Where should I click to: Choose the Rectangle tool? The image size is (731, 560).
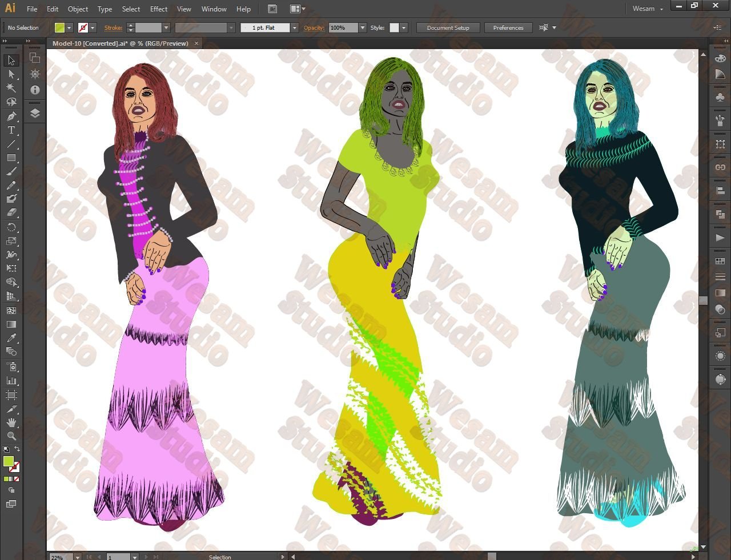coord(11,158)
